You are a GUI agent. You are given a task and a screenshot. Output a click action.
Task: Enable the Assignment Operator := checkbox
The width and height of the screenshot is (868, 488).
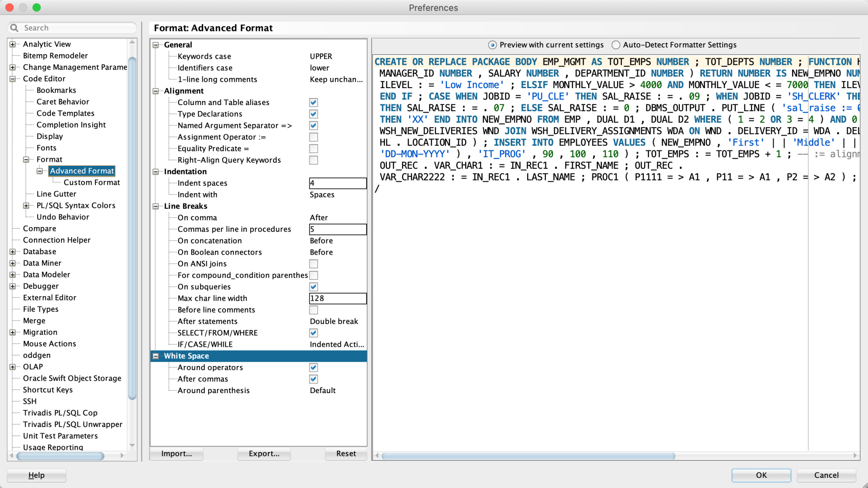click(313, 137)
